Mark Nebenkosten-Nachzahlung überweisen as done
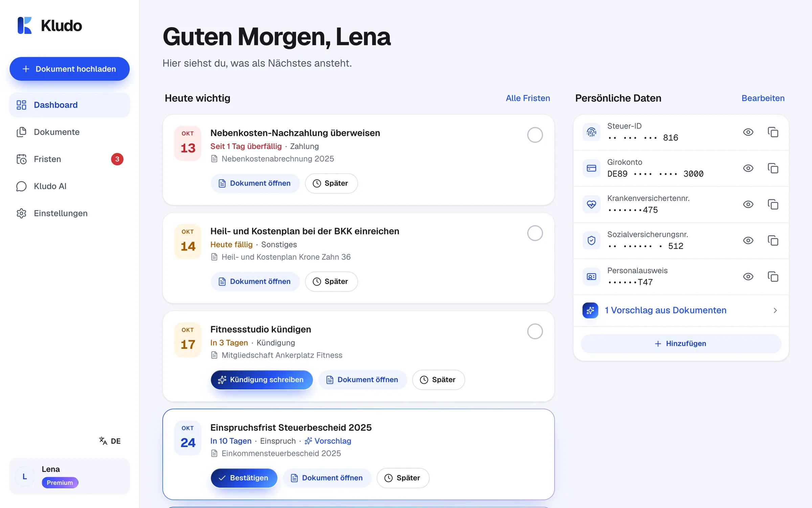This screenshot has width=812, height=508. (x=535, y=135)
